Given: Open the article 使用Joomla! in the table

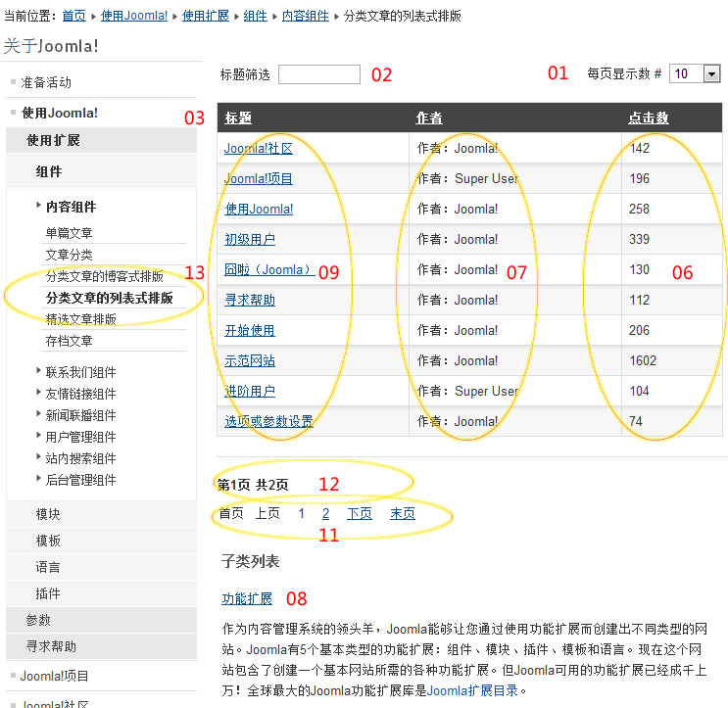Looking at the screenshot, I should coord(259,210).
